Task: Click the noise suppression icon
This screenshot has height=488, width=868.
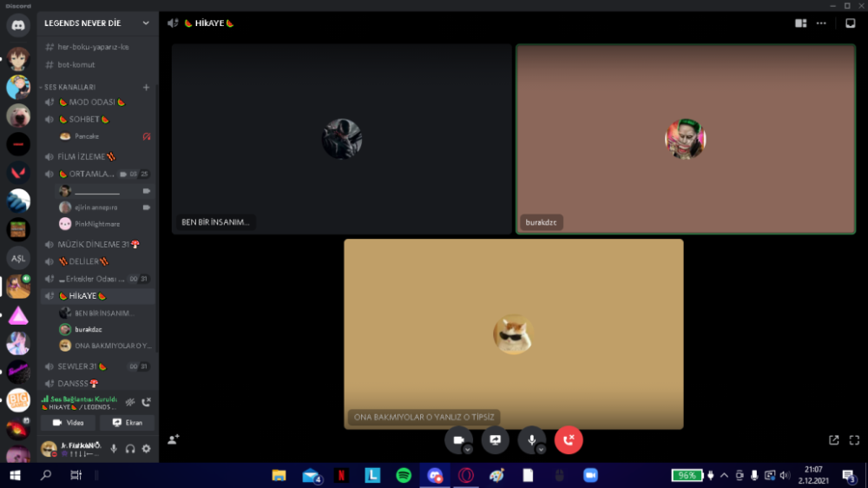Action: click(129, 402)
